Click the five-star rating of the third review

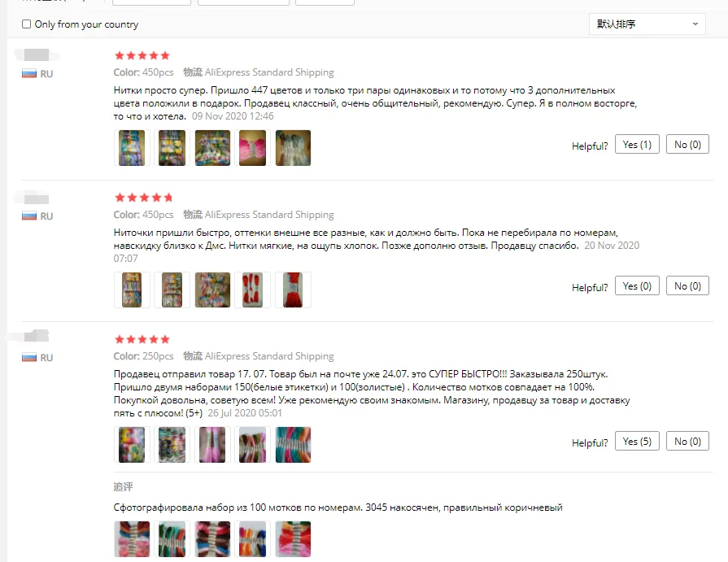point(142,339)
